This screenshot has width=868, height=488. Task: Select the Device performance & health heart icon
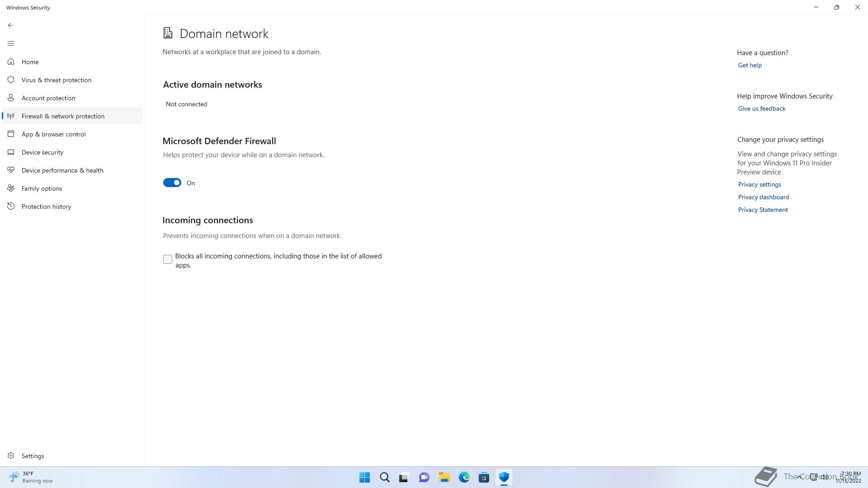coord(11,170)
